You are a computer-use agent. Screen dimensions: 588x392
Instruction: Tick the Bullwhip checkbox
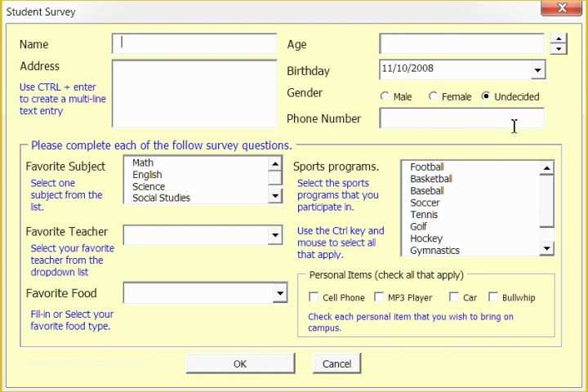tap(493, 296)
